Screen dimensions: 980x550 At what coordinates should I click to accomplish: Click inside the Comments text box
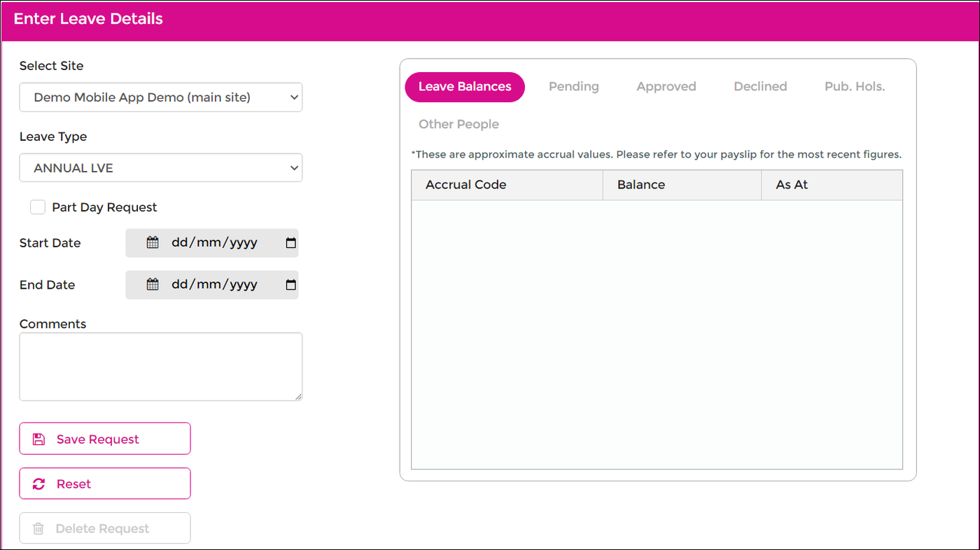click(x=161, y=366)
